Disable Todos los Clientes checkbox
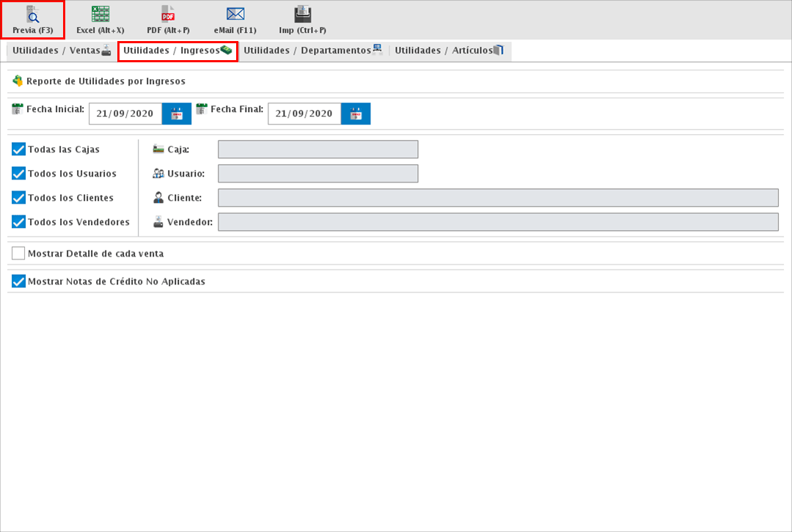The height and width of the screenshot is (532, 792). tap(19, 198)
